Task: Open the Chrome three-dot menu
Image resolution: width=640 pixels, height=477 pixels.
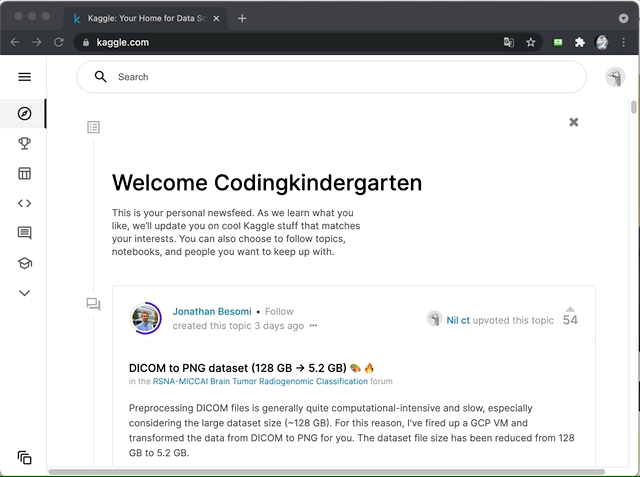Action: [623, 42]
